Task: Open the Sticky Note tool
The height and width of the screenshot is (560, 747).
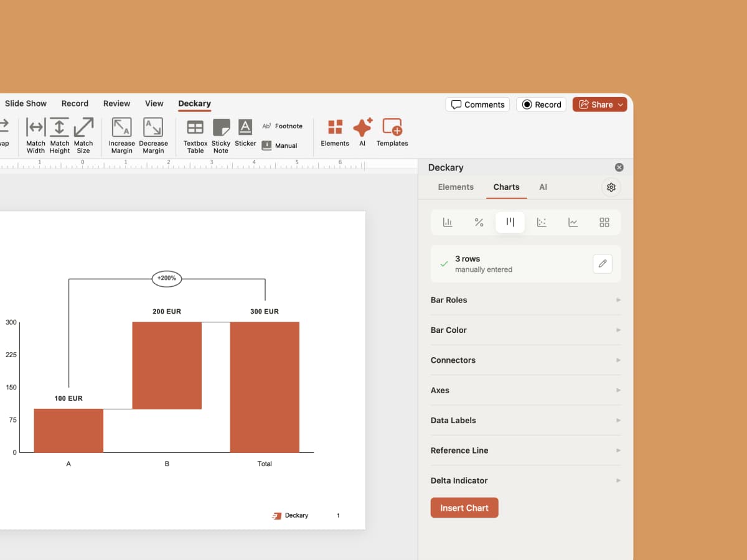Action: (x=221, y=136)
